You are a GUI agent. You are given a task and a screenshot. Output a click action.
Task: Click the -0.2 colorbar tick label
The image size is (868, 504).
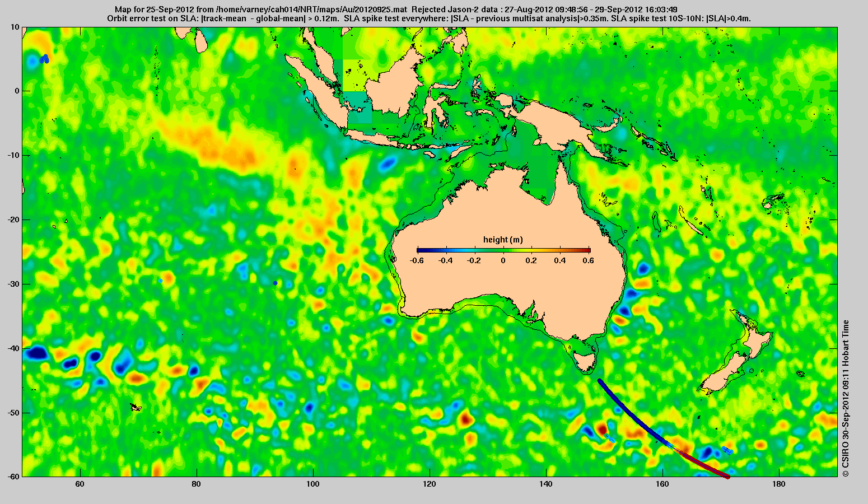[474, 260]
